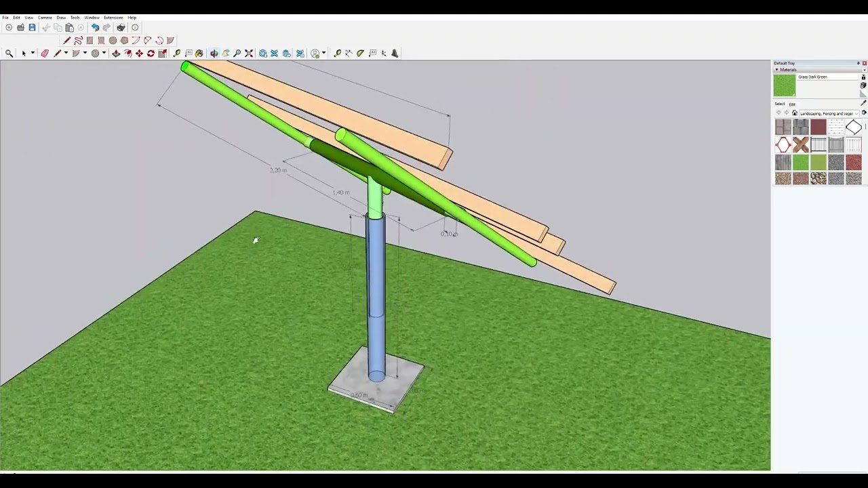Set the default material icon
The image size is (868, 488).
pyautogui.click(x=863, y=94)
